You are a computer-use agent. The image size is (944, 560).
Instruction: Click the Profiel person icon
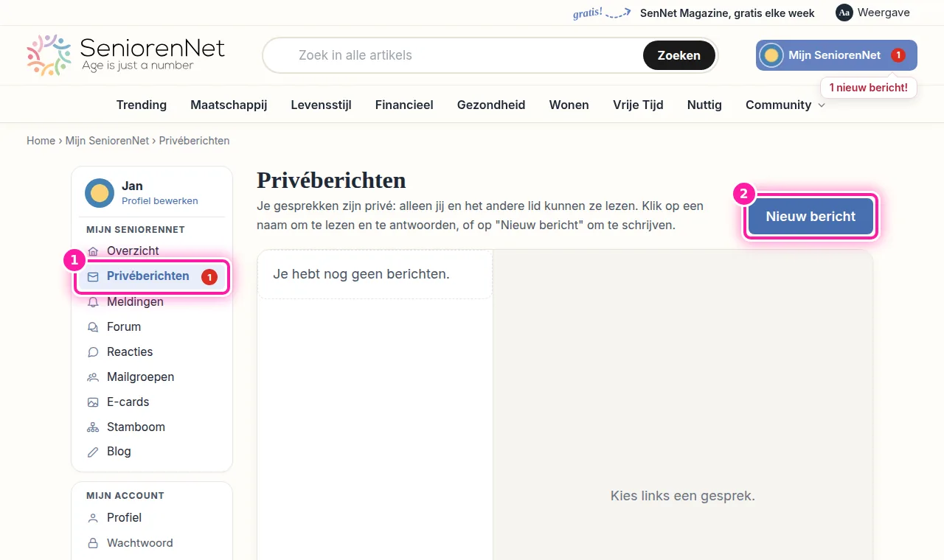pos(93,518)
